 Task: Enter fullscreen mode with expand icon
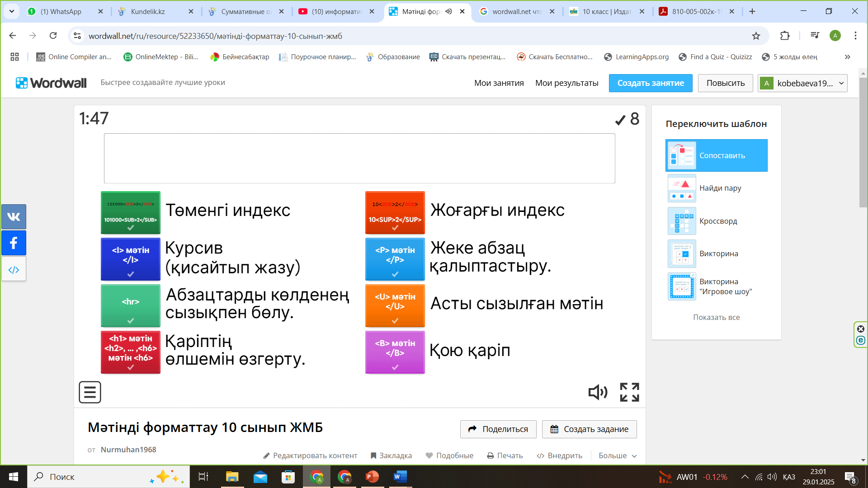point(629,392)
